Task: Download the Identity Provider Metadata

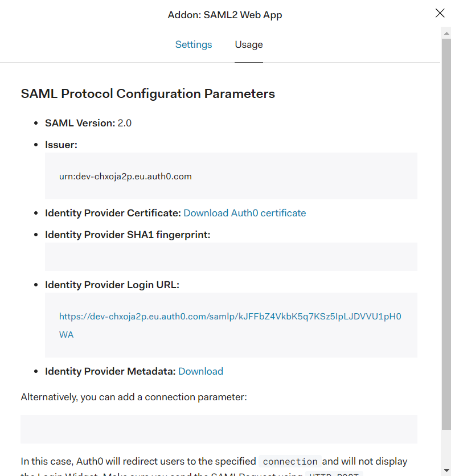Action: (x=201, y=371)
